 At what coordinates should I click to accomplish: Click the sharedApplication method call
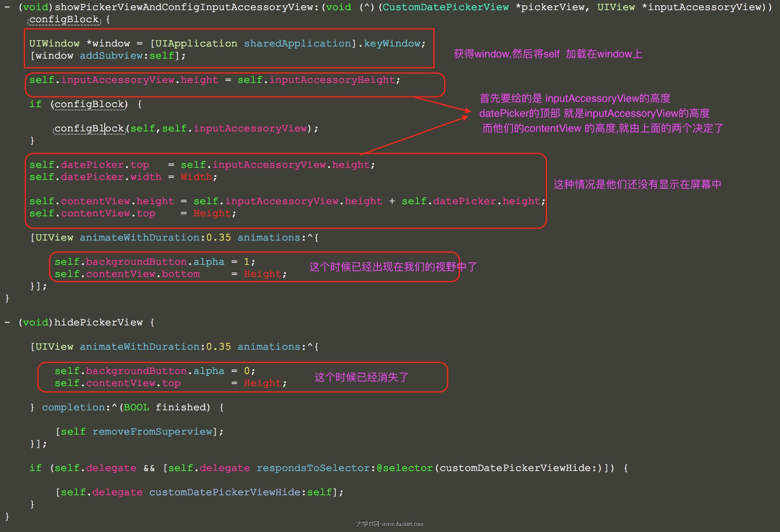[297, 44]
